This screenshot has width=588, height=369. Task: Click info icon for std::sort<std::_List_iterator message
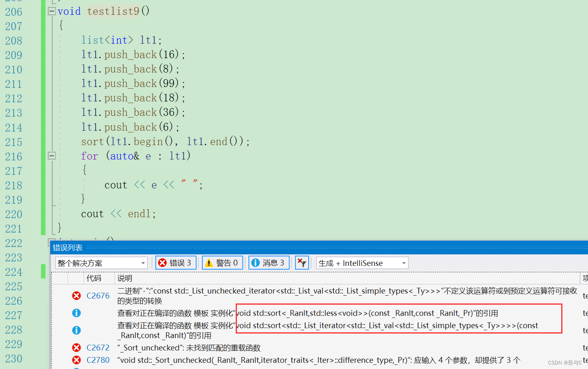(76, 330)
